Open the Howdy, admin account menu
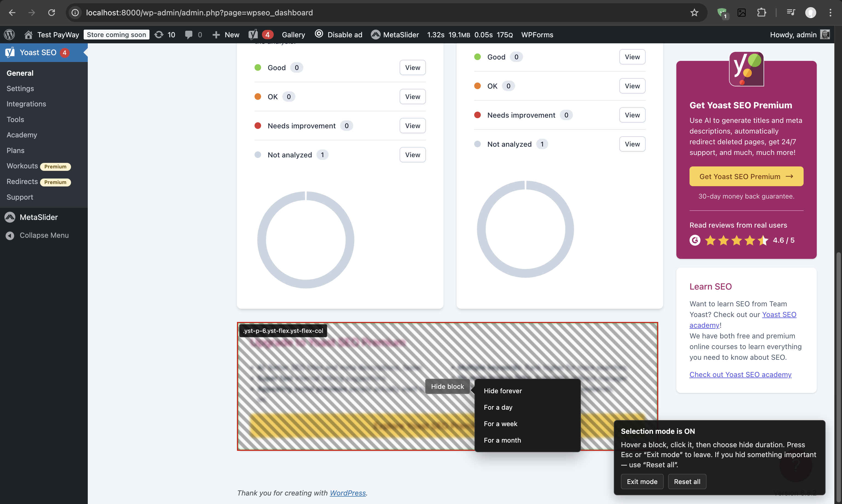 pyautogui.click(x=799, y=35)
